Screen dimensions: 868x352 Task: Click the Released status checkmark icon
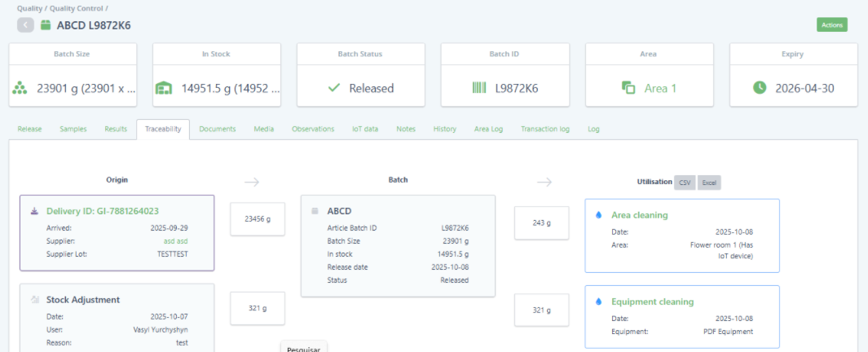[x=333, y=88]
